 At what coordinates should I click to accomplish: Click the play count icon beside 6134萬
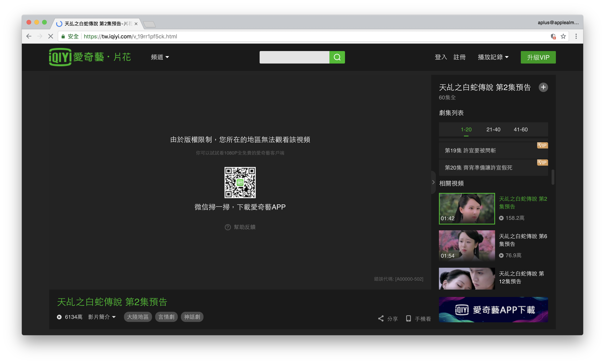[x=59, y=317]
